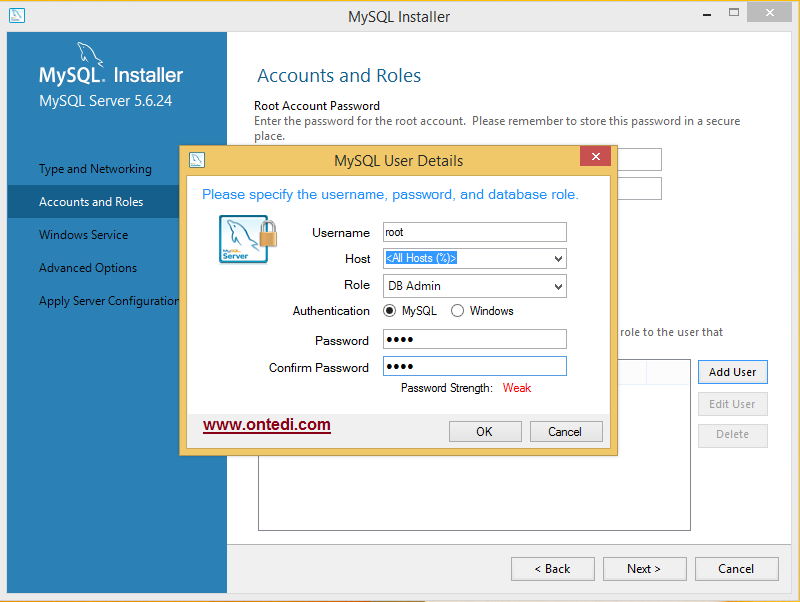Image resolution: width=800 pixels, height=602 pixels.
Task: Click the Confirm Password input field
Action: click(474, 366)
